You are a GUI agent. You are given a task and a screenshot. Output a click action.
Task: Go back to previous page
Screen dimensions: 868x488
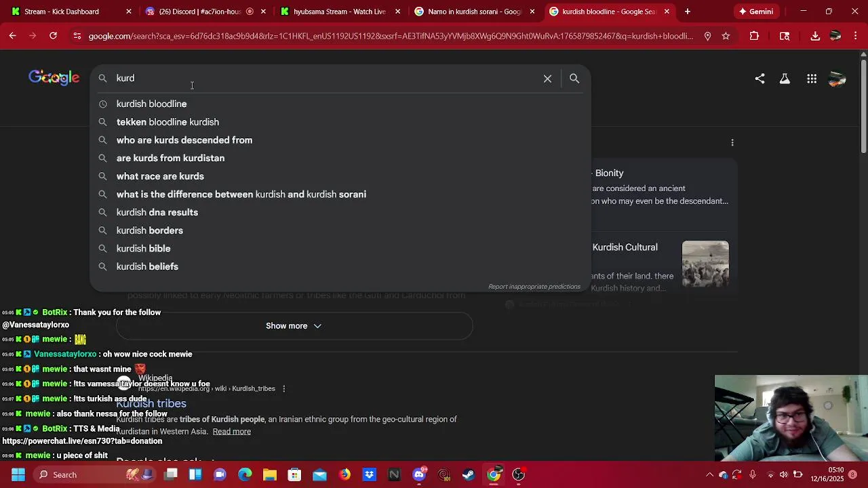coord(13,36)
